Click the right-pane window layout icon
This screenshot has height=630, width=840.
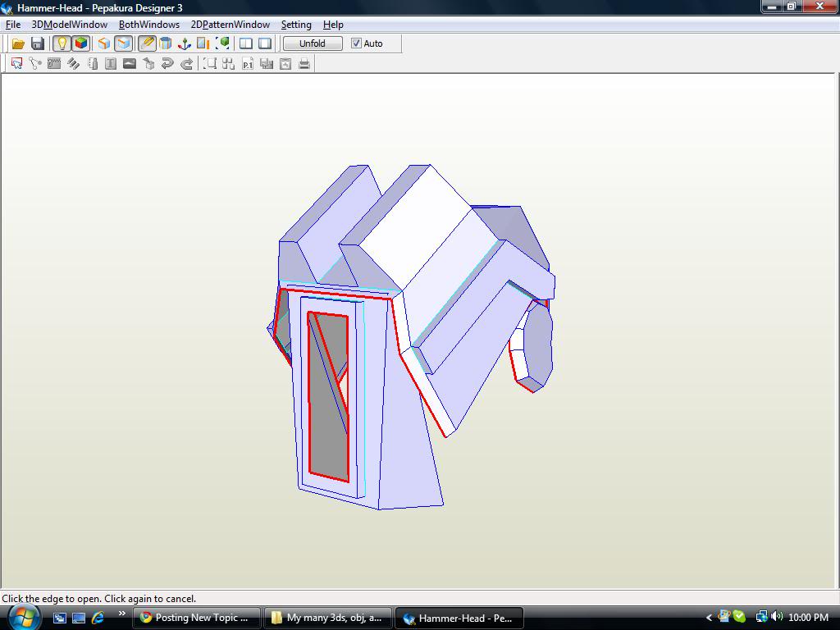[x=265, y=43]
